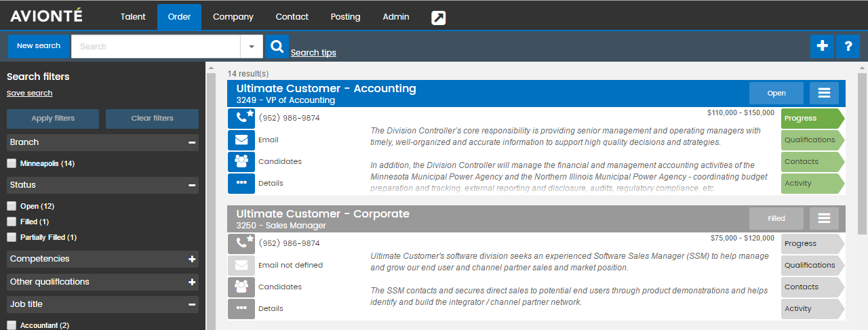Click the plus add icon in toolbar
The height and width of the screenshot is (330, 868).
point(823,46)
